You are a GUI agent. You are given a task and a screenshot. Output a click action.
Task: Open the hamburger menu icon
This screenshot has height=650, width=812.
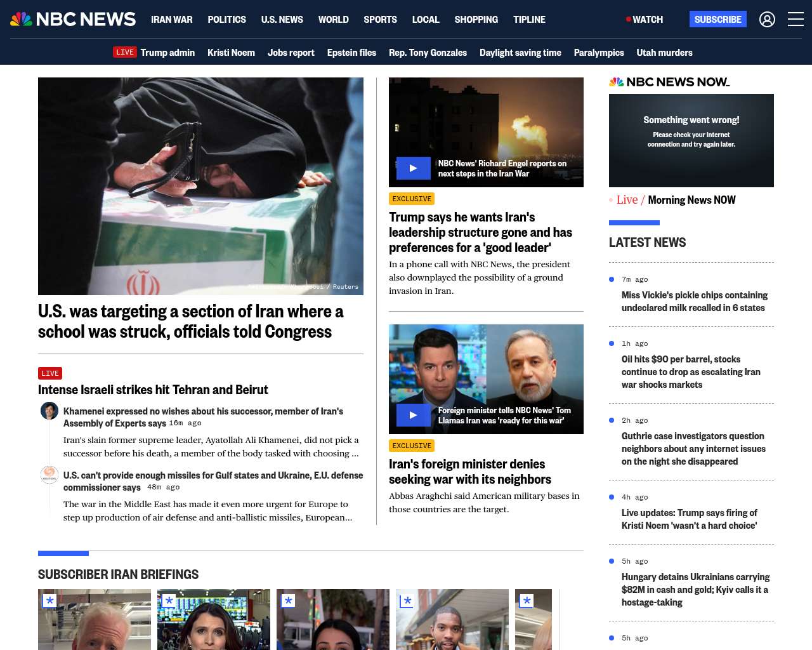[796, 19]
